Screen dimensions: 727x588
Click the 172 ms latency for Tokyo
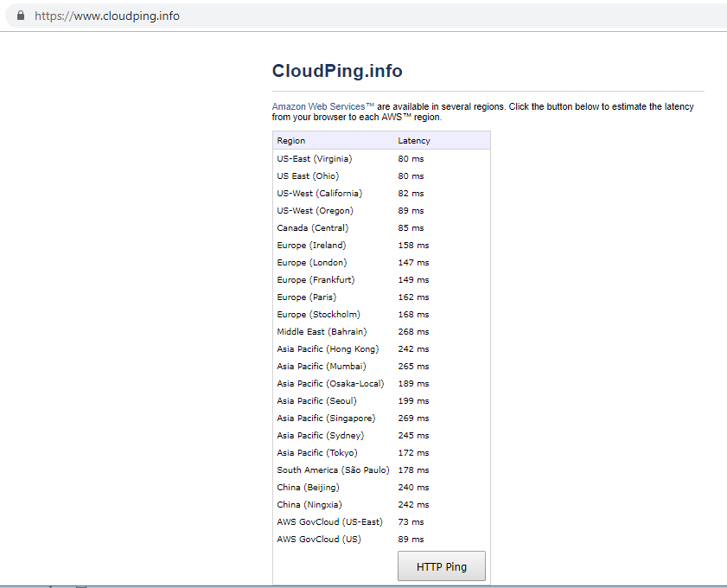coord(413,453)
